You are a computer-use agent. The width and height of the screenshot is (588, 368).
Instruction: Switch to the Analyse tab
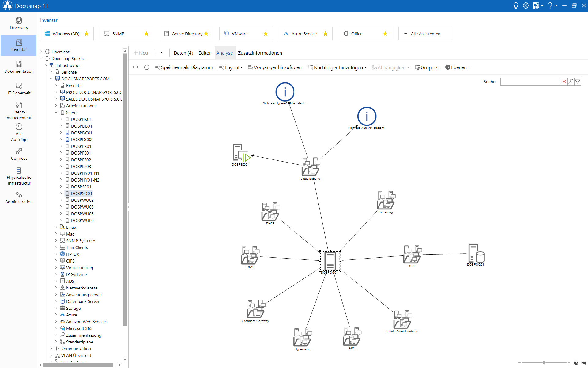tap(224, 53)
